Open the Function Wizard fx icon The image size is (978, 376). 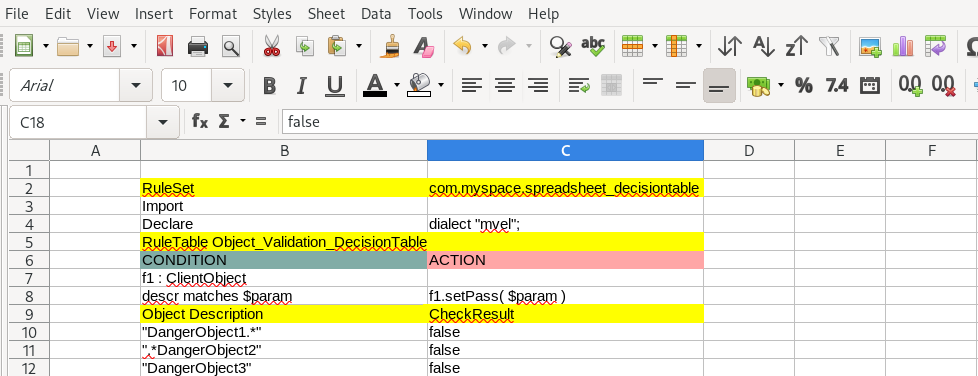(x=200, y=121)
